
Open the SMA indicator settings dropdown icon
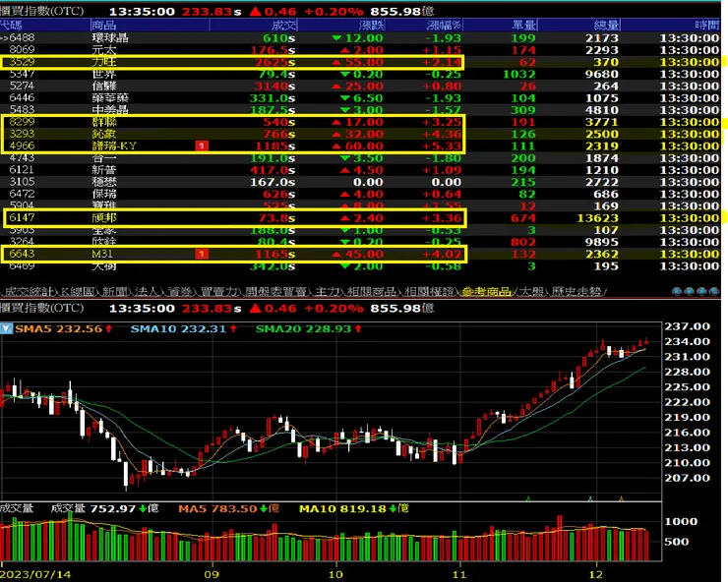click(6, 328)
